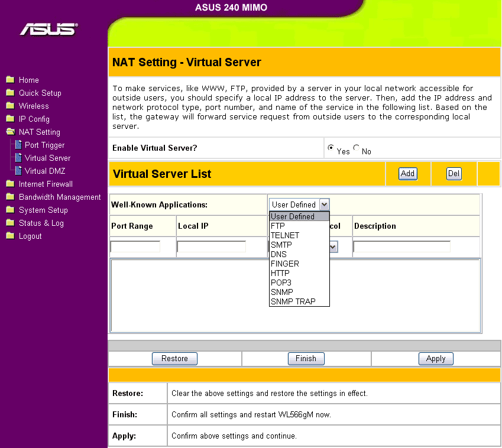Go to the Wireless section
502x448 pixels.
[x=34, y=106]
